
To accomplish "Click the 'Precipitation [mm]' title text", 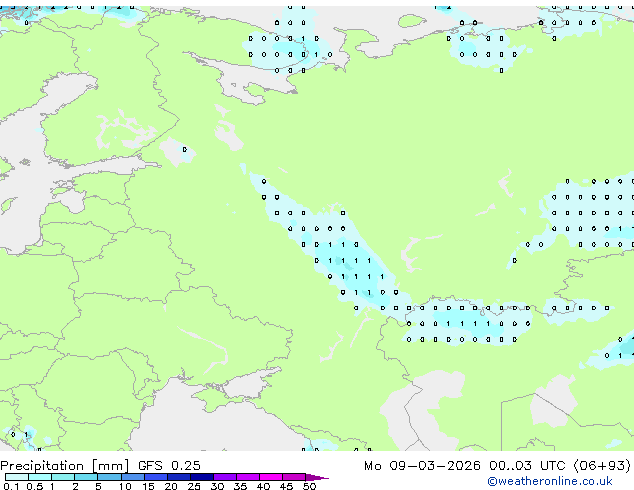I will [x=65, y=466].
